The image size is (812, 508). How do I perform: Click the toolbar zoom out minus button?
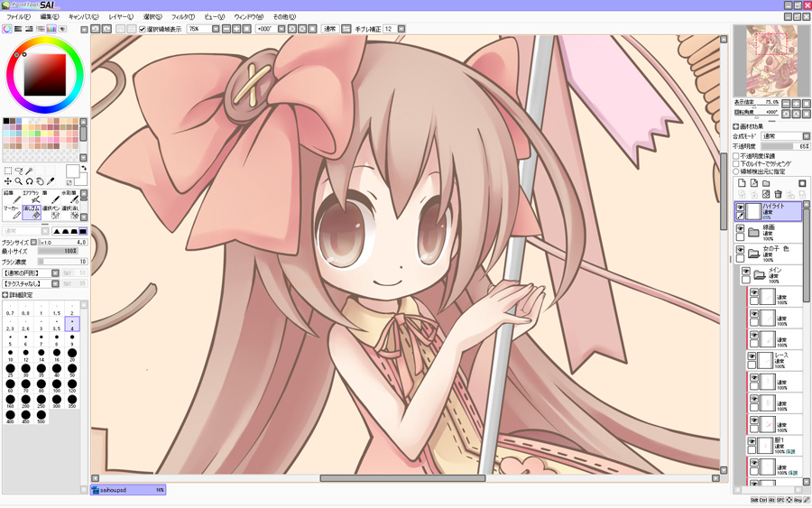pyautogui.click(x=226, y=29)
